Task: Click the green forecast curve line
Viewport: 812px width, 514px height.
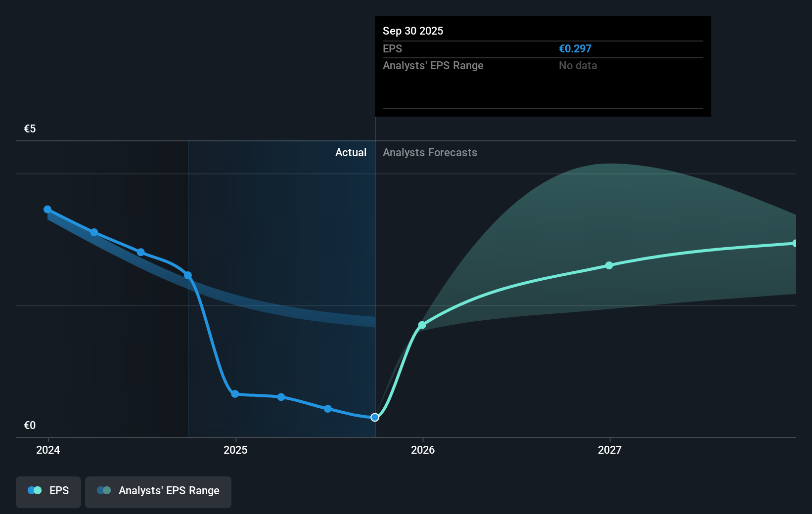Action: point(519,287)
